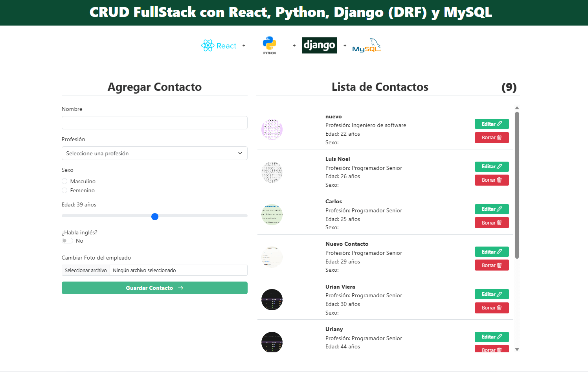Click the list scroll-down arrow
This screenshot has width=588, height=372.
(x=517, y=349)
